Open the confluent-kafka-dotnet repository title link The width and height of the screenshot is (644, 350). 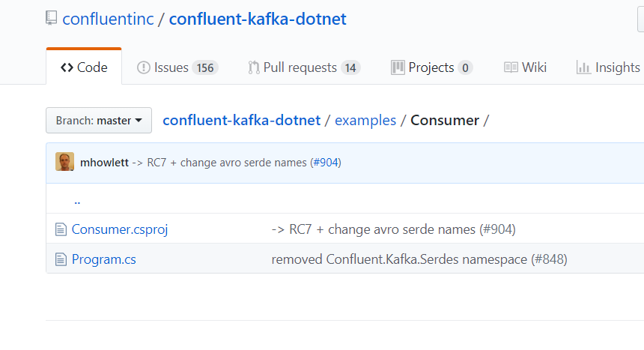[258, 19]
